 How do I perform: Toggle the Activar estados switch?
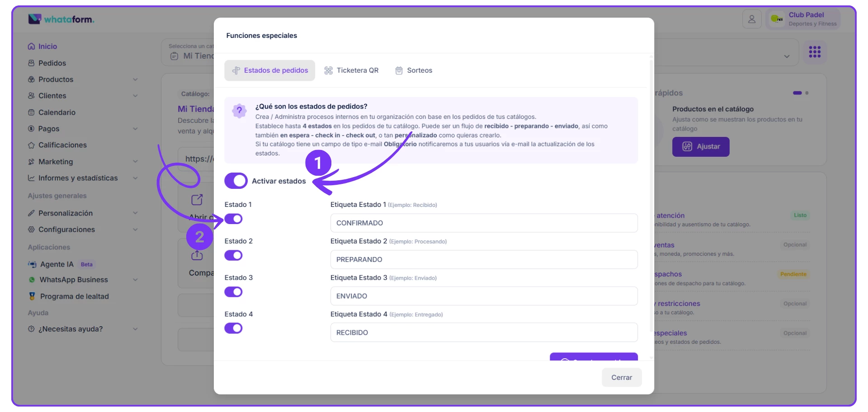tap(236, 181)
